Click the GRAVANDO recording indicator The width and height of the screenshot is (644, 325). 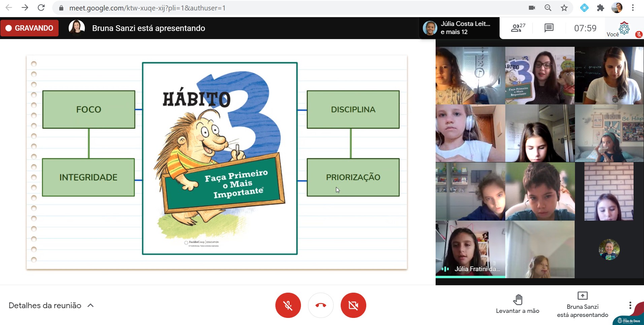coord(30,28)
